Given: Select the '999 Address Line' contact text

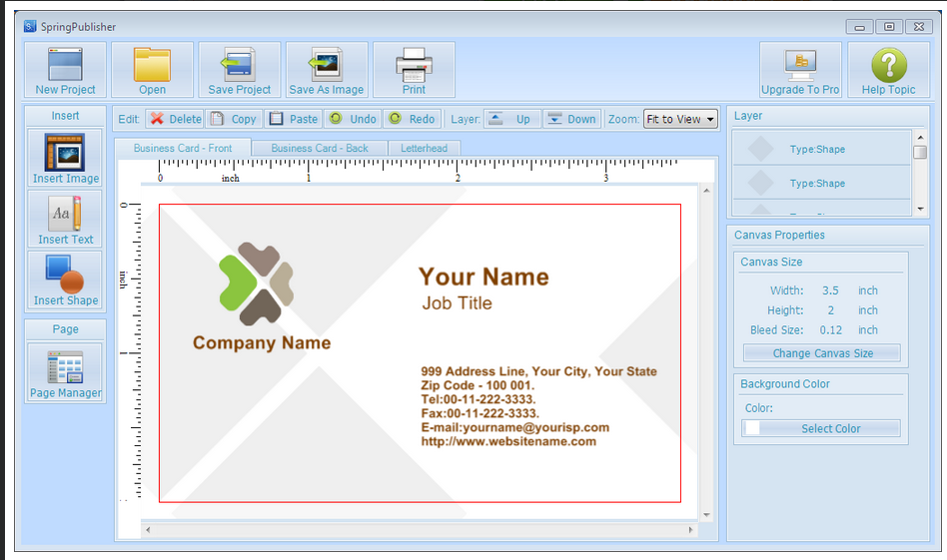Looking at the screenshot, I should pos(538,406).
